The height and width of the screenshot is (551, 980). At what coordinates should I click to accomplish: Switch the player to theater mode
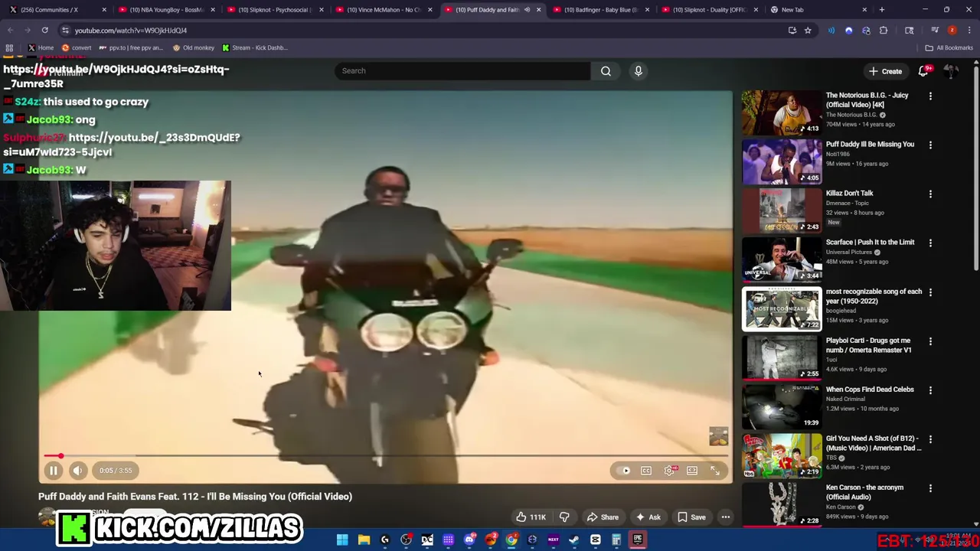click(x=692, y=471)
